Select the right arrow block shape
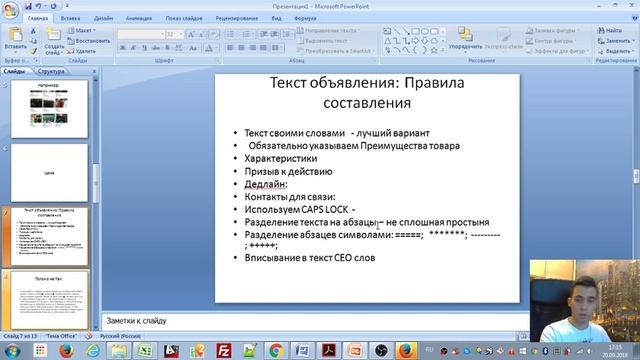 (415, 41)
